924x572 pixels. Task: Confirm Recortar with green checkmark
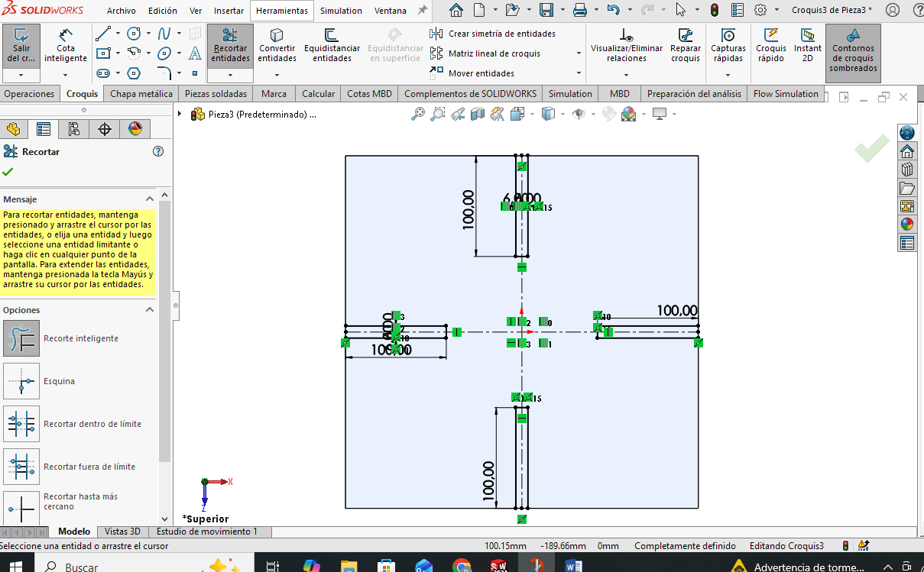8,171
